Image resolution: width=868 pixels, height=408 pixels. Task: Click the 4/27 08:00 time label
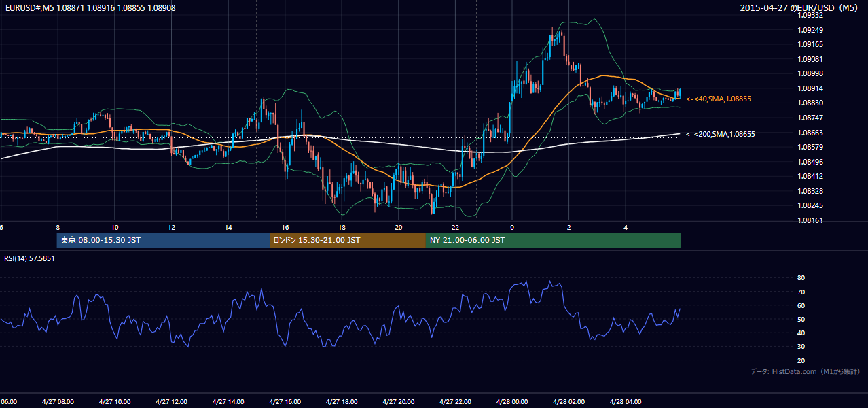[x=58, y=402]
